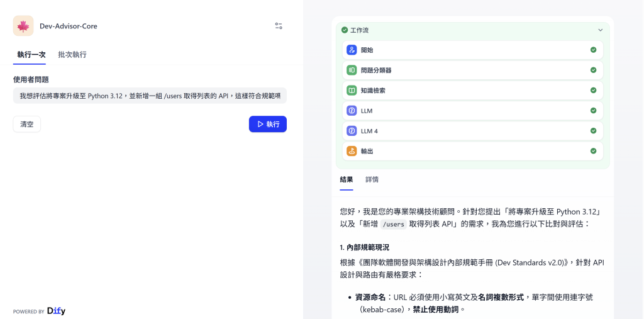This screenshot has width=644, height=319.
Task: Click the bold 禁止使用動詞 text
Action: pos(435,309)
